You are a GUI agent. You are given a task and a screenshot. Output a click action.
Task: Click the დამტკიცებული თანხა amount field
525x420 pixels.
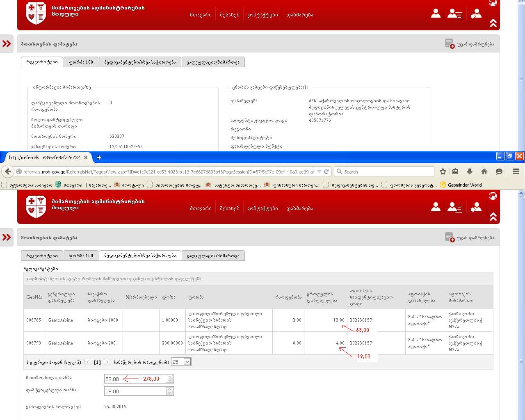tap(135, 391)
